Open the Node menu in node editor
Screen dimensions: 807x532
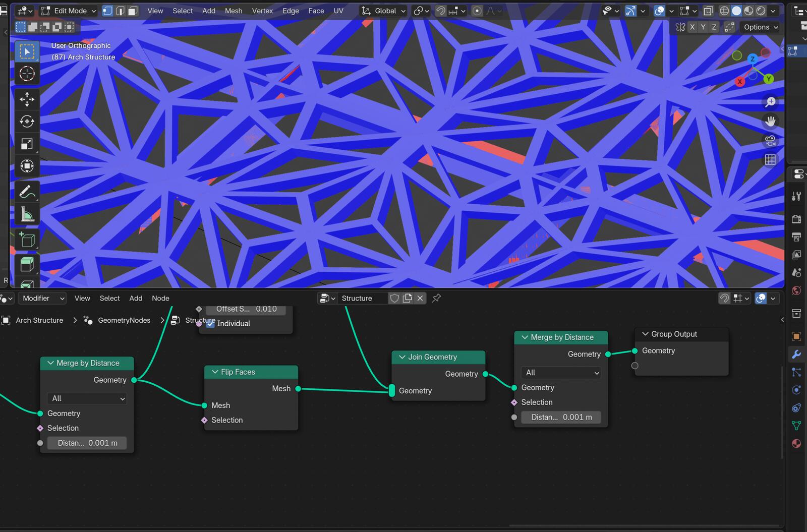tap(160, 298)
